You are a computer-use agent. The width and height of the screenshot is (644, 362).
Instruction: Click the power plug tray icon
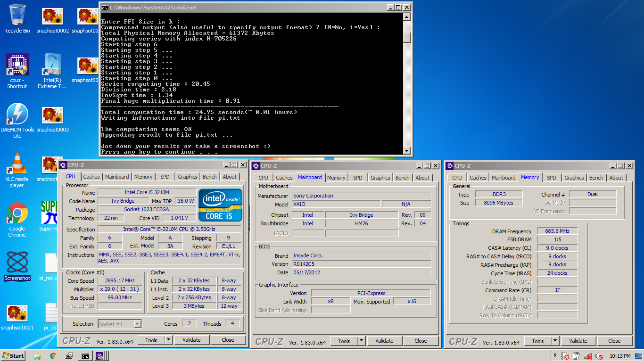click(x=577, y=356)
